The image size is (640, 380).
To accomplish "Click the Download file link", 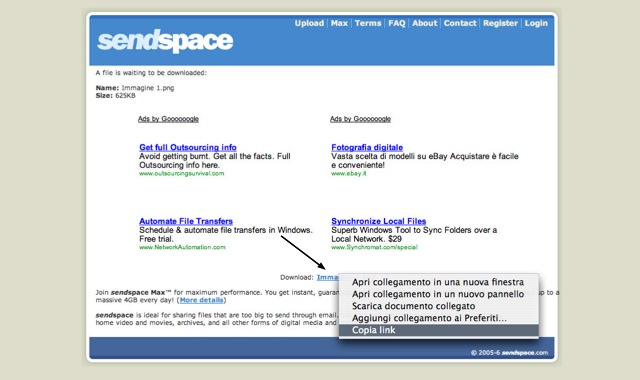I will (x=328, y=278).
